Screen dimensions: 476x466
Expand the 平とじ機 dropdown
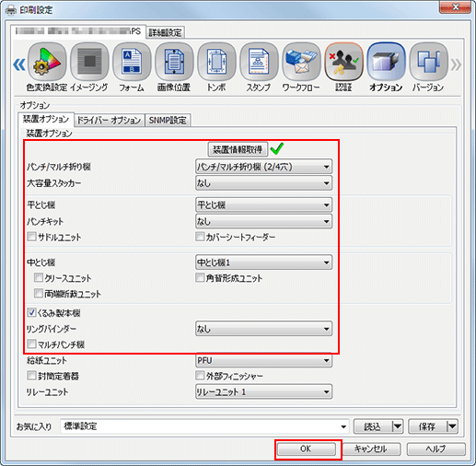pos(263,205)
